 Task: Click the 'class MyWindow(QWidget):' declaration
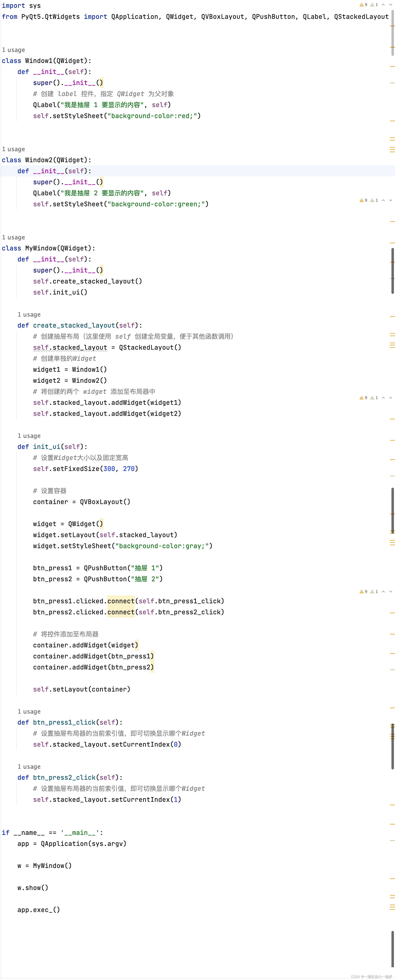tap(49, 248)
